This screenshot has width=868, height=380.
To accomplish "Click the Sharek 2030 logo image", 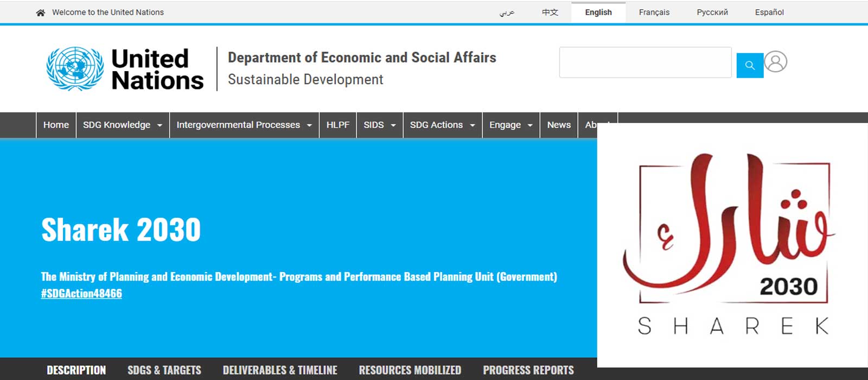I will point(732,245).
